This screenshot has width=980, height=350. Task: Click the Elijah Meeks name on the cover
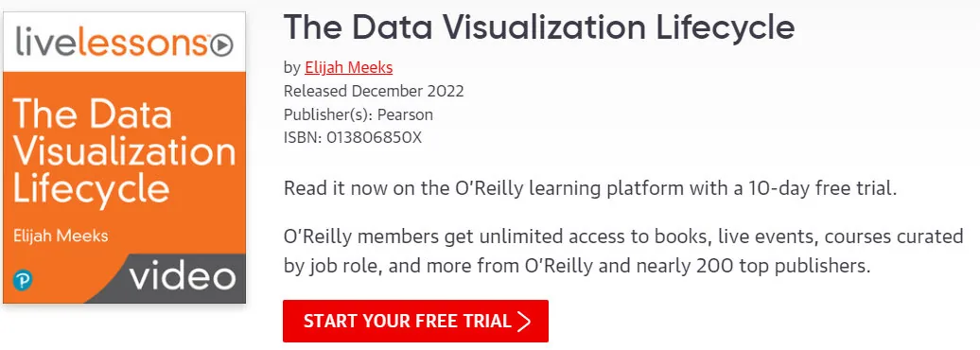[x=61, y=236]
